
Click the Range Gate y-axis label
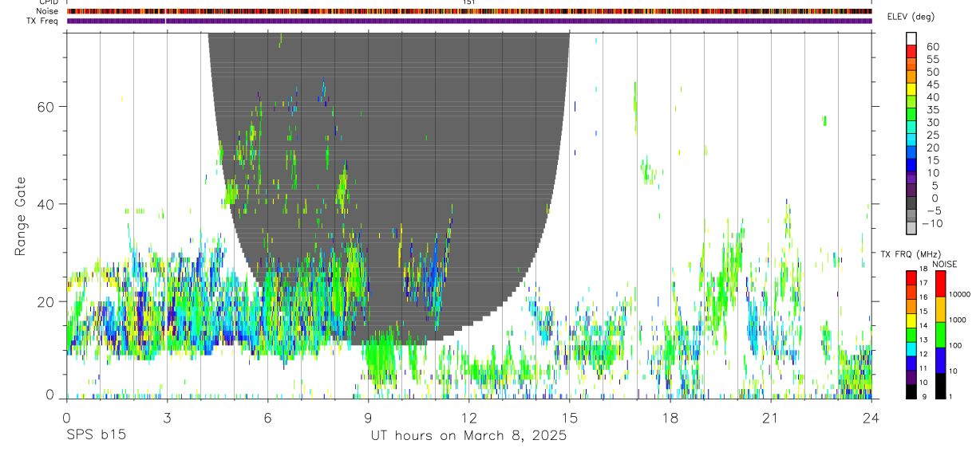(22, 215)
